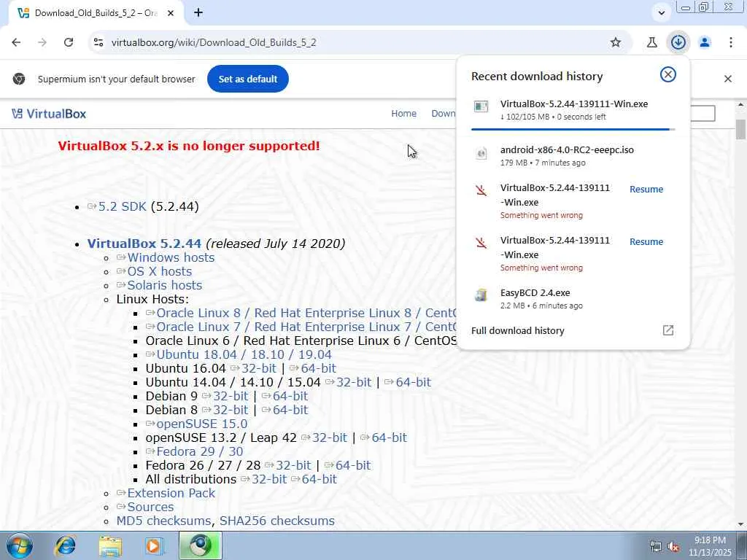Click the Supermium taskbar button
This screenshot has width=747, height=560.
tap(201, 545)
